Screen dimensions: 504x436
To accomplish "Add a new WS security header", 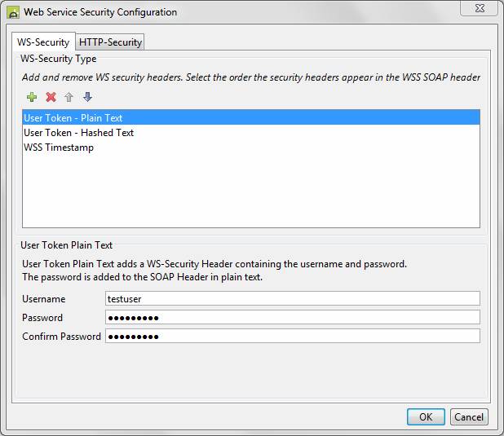I will pos(32,97).
